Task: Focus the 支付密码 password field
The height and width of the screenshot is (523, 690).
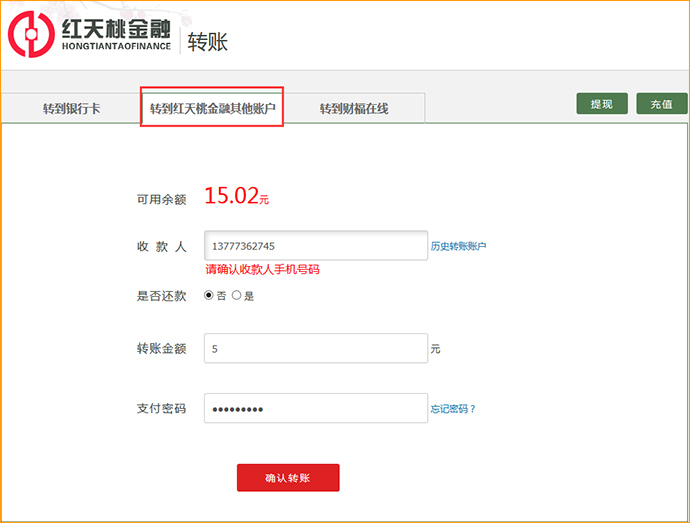Action: point(316,408)
